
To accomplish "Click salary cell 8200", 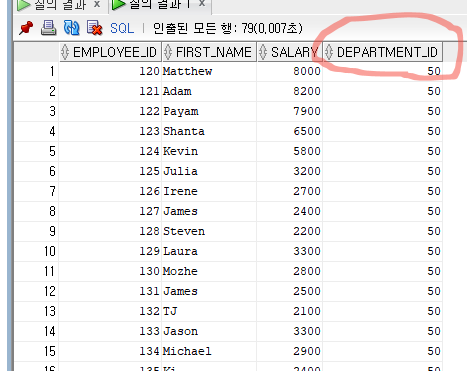I will coord(289,91).
